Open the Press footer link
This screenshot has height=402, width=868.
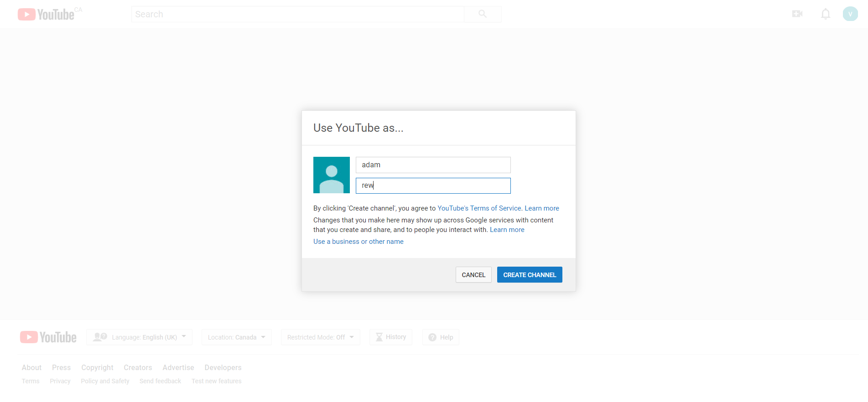(x=61, y=367)
